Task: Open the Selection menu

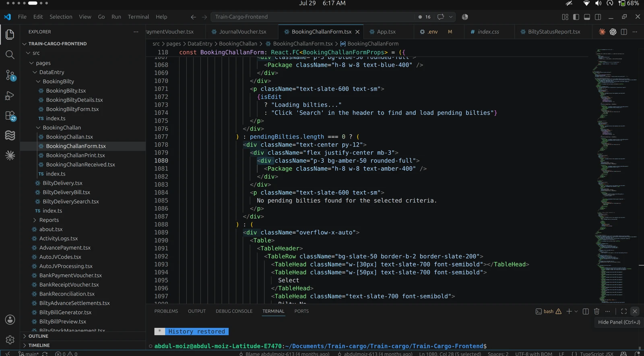Action: [61, 17]
